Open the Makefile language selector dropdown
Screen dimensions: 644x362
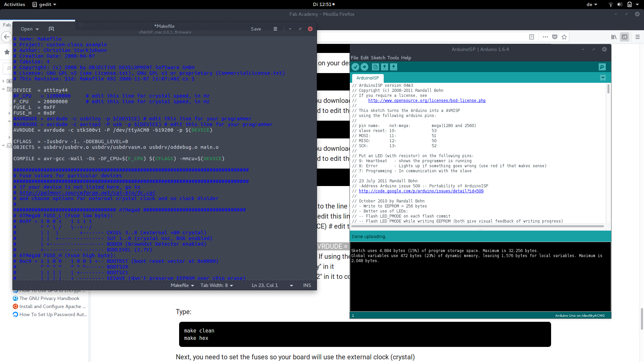point(182,285)
